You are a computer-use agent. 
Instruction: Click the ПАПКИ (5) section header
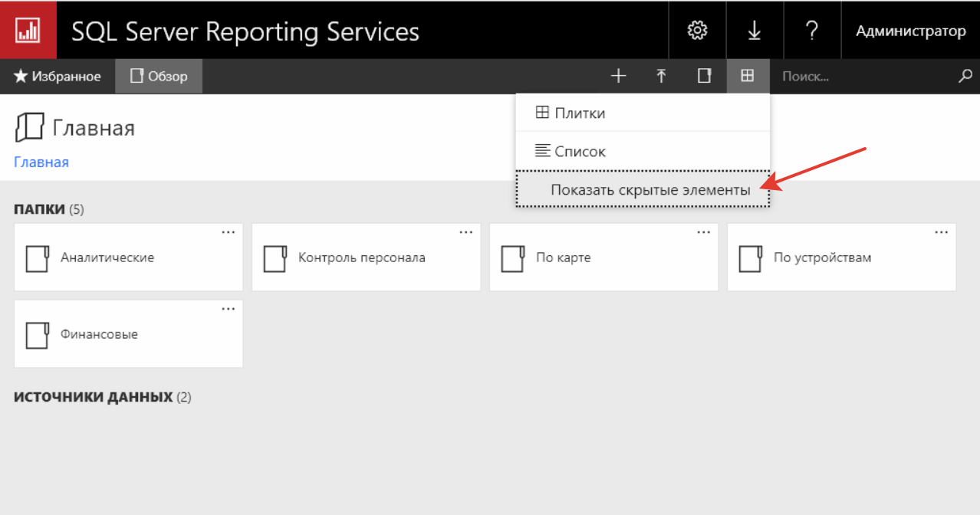(49, 208)
